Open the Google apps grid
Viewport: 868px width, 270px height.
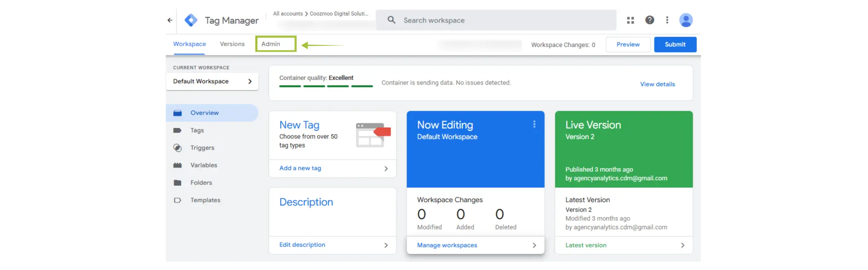point(631,20)
